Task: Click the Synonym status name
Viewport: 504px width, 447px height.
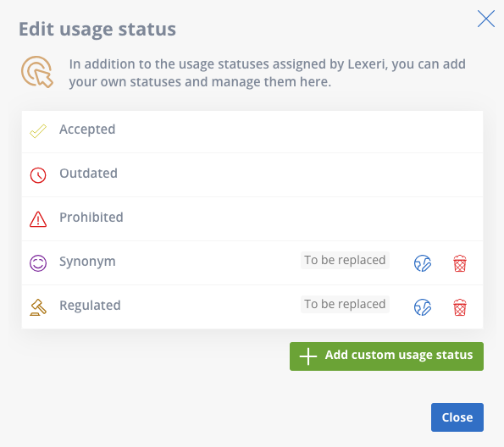Action: 87,262
